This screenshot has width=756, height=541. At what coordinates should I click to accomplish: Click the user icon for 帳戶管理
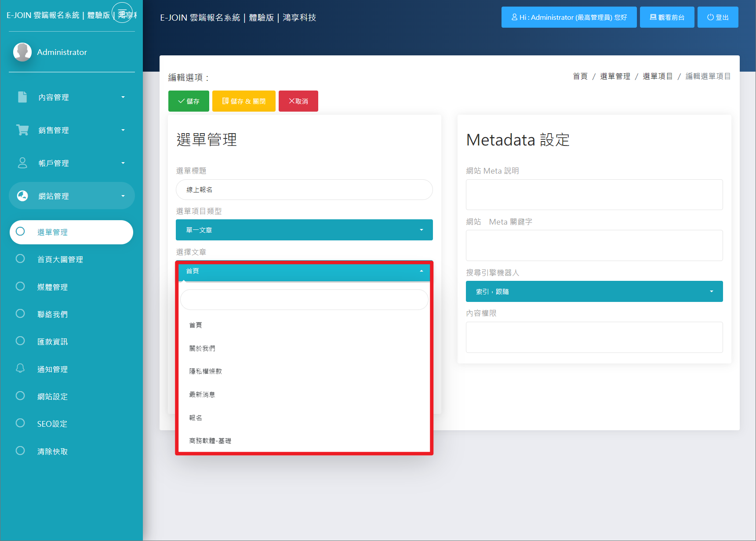point(22,163)
